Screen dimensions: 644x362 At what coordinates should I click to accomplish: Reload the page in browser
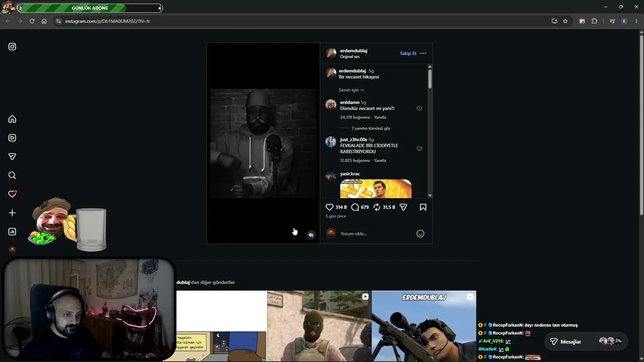click(x=32, y=21)
